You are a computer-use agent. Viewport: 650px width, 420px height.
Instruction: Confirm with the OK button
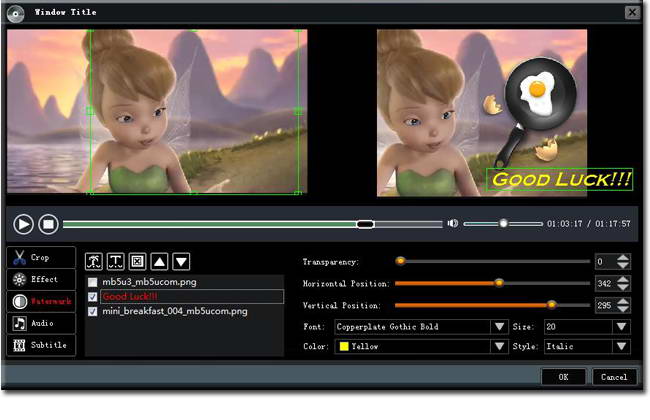(x=563, y=377)
